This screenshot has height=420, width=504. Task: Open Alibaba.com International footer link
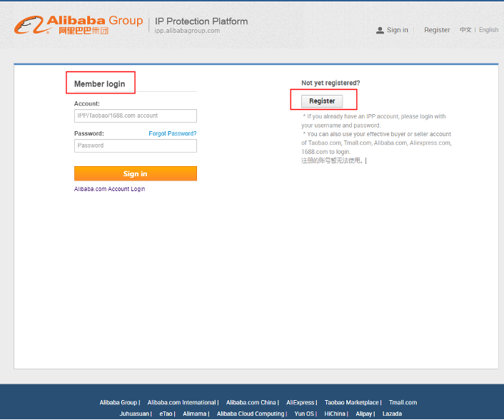[x=181, y=402]
